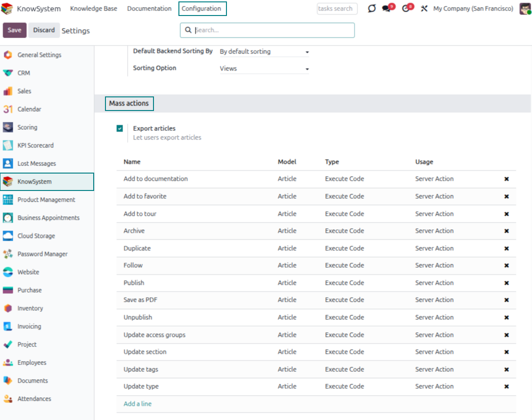Open company switcher My Company (San Francisco)
The image size is (532, 420).
click(473, 8)
